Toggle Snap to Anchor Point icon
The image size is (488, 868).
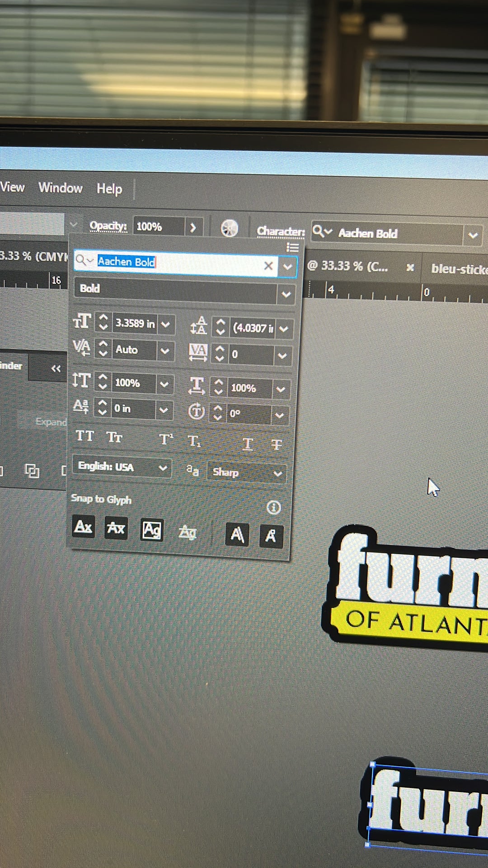coord(271,536)
